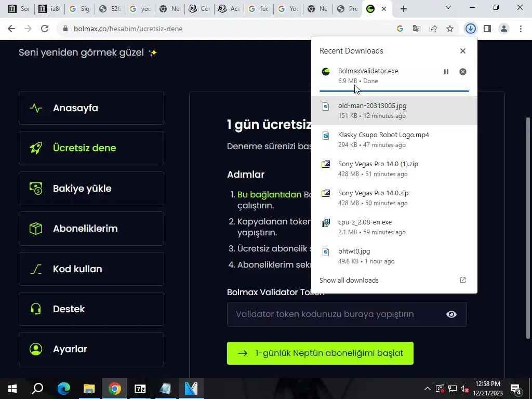This screenshot has height=399, width=532.
Task: Switch to the 'Sor' tab
Action: point(19,9)
